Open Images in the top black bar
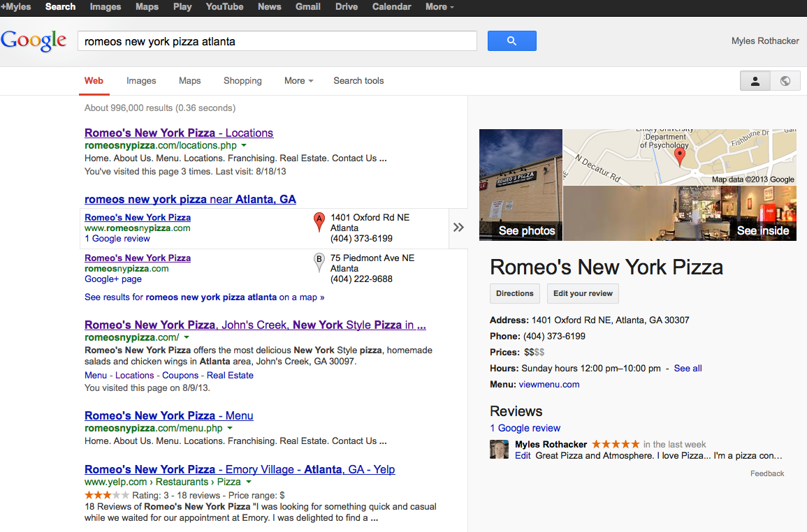 click(106, 7)
